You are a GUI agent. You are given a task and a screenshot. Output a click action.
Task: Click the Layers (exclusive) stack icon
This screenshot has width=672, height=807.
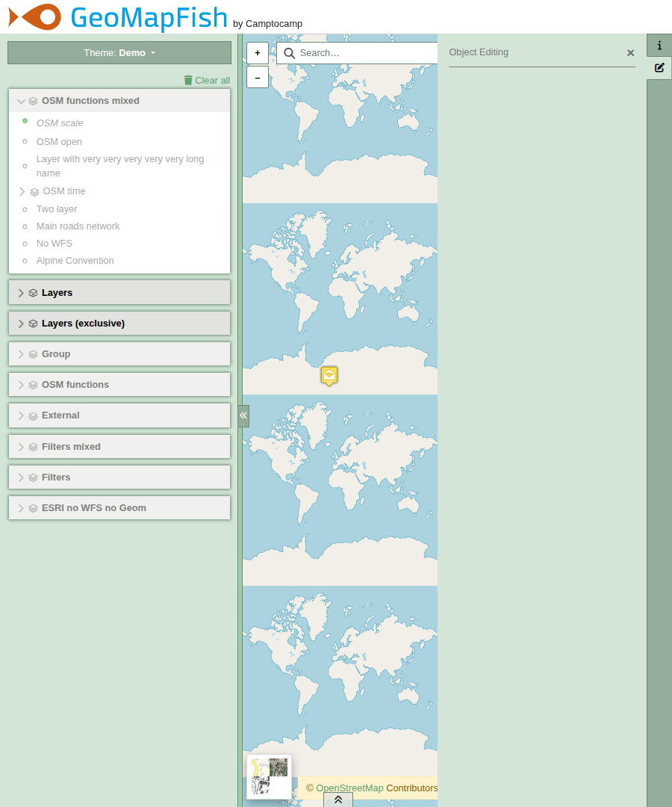(x=33, y=324)
